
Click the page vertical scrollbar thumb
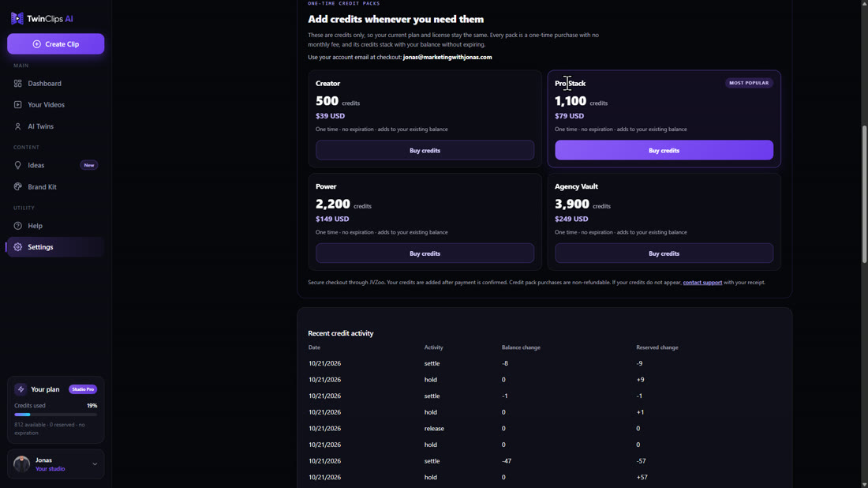click(x=864, y=194)
